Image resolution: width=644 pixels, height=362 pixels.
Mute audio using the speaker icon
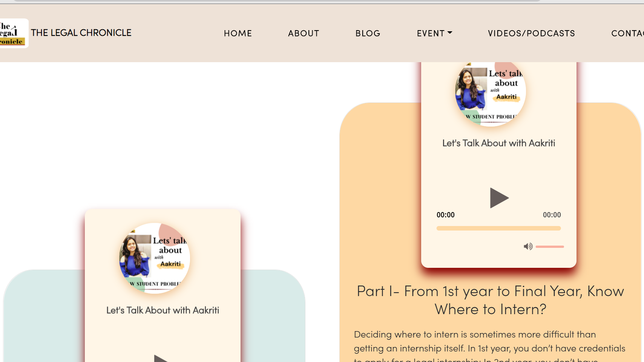pos(528,246)
